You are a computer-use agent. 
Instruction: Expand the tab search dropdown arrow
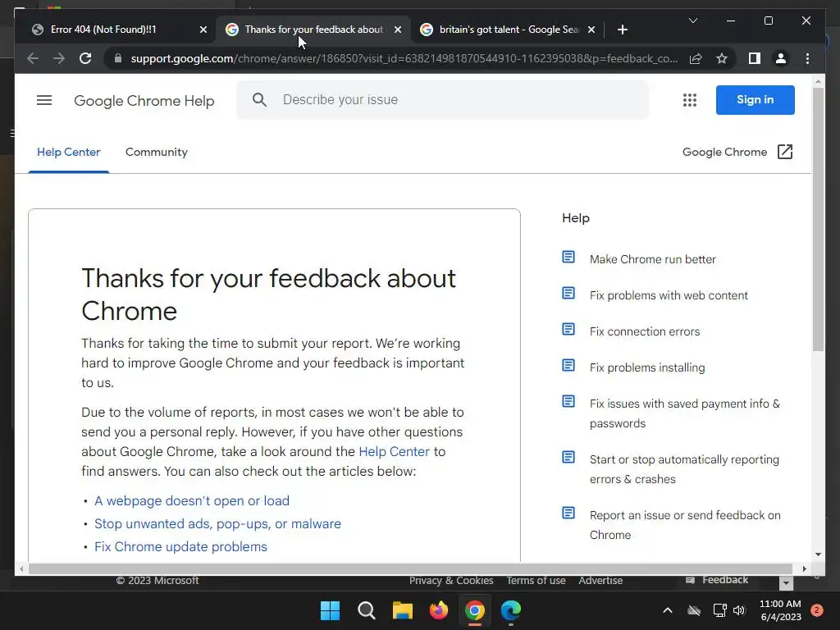click(692, 21)
